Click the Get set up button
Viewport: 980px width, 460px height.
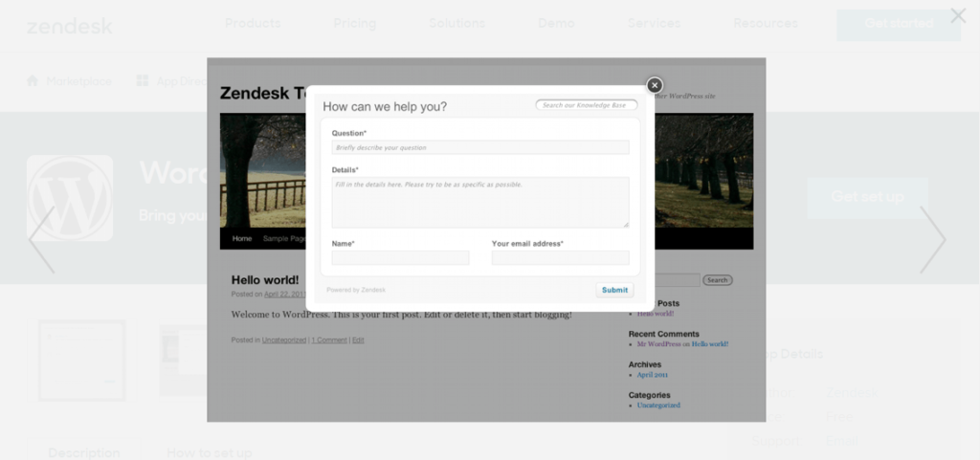click(x=867, y=197)
